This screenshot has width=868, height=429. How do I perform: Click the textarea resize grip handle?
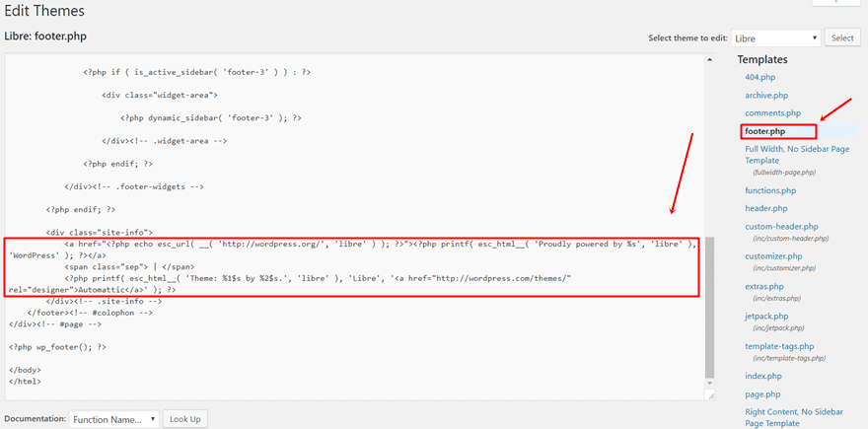[710, 394]
